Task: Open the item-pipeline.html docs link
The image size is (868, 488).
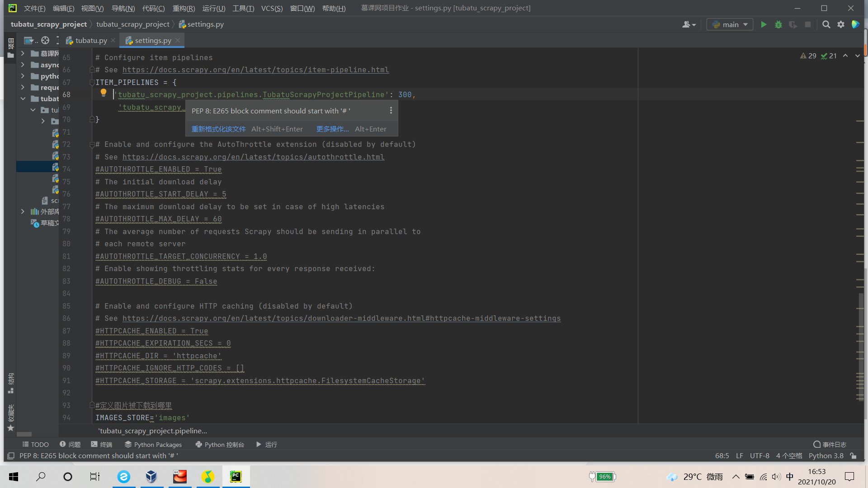Action: click(255, 70)
